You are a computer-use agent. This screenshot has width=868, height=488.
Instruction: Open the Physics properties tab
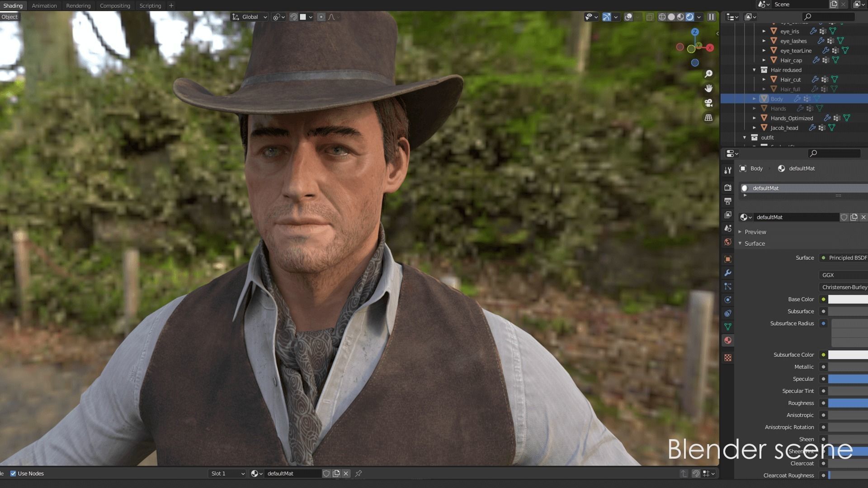click(x=728, y=300)
